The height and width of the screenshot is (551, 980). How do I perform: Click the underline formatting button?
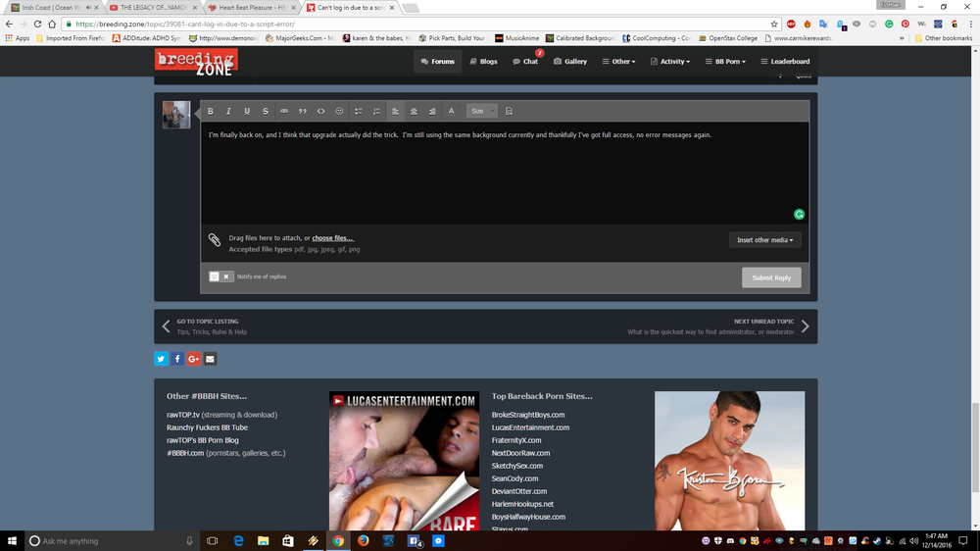click(247, 112)
